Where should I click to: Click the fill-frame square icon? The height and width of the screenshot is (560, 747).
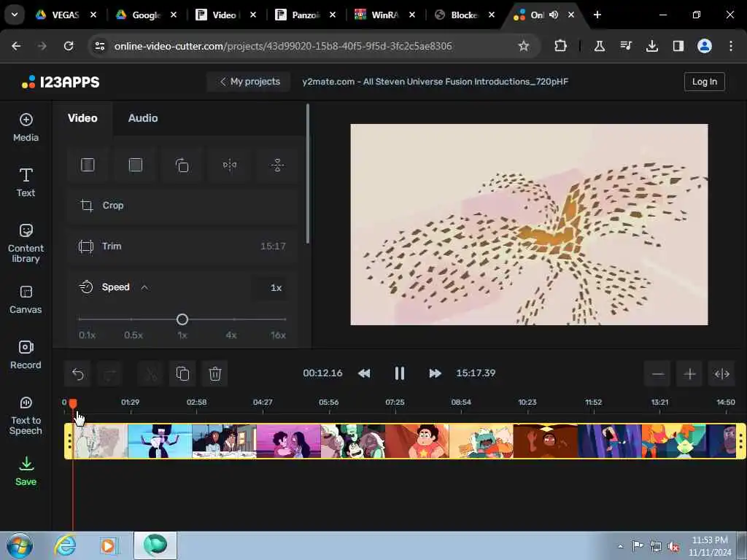click(x=135, y=166)
